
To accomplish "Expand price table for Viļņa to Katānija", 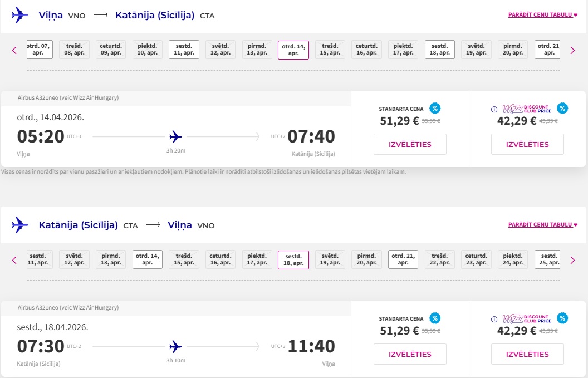I will 543,14.
